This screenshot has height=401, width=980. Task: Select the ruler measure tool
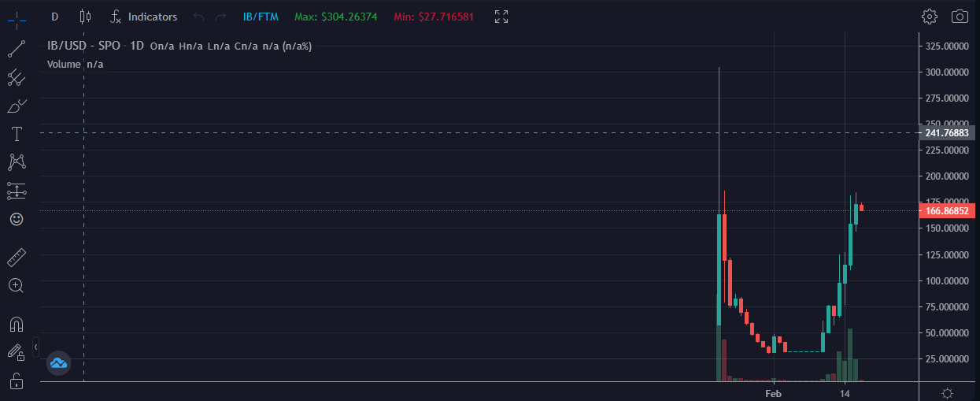17,258
